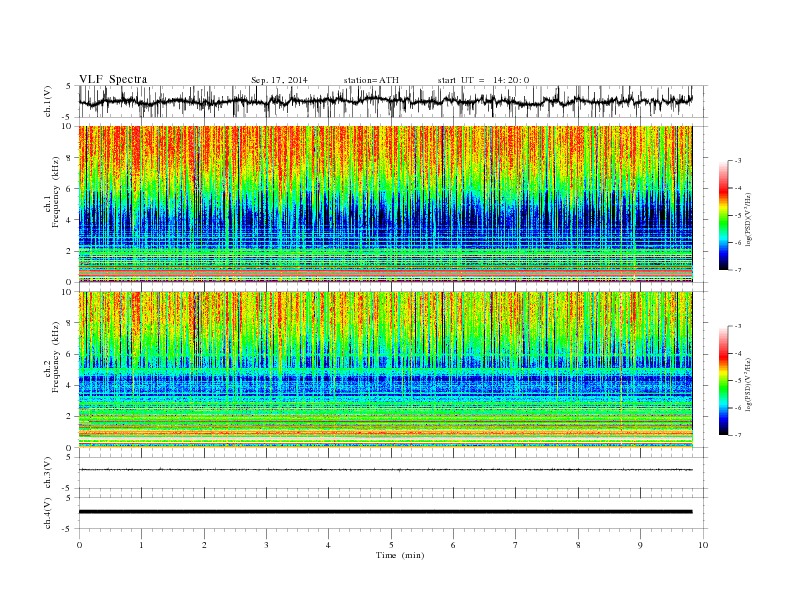
Task: Click inside the ch.1 spectrogram panel
Action: tap(386, 204)
